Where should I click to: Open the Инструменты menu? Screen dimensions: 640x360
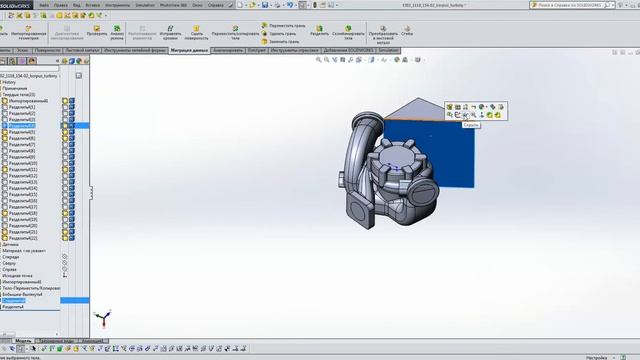(x=118, y=5)
